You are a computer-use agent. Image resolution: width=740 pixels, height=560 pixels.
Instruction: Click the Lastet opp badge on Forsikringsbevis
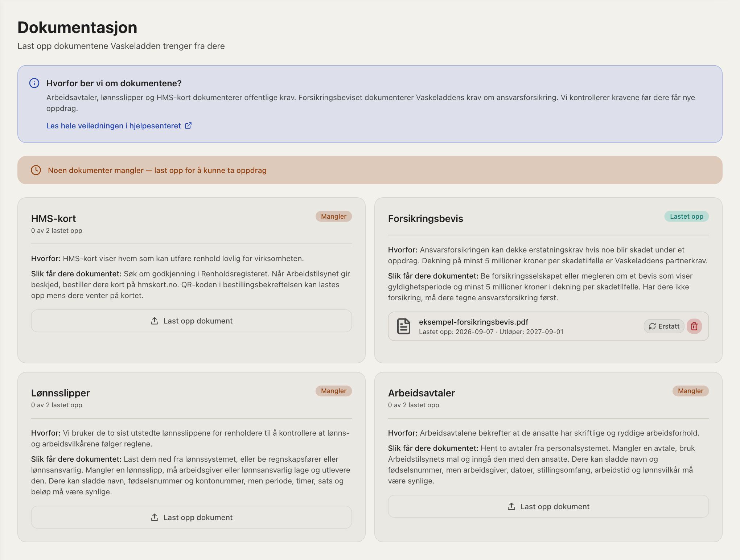coord(686,216)
